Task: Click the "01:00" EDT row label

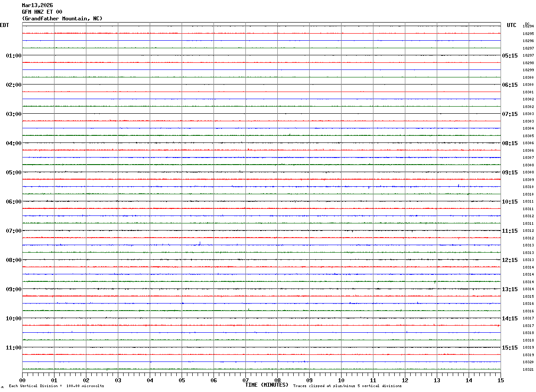Action: tap(14, 56)
